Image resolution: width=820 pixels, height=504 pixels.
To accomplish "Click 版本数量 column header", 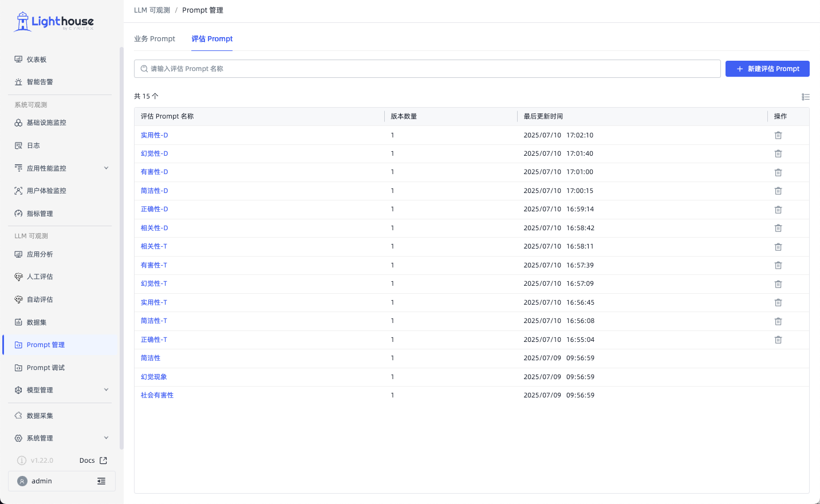I will (x=404, y=116).
